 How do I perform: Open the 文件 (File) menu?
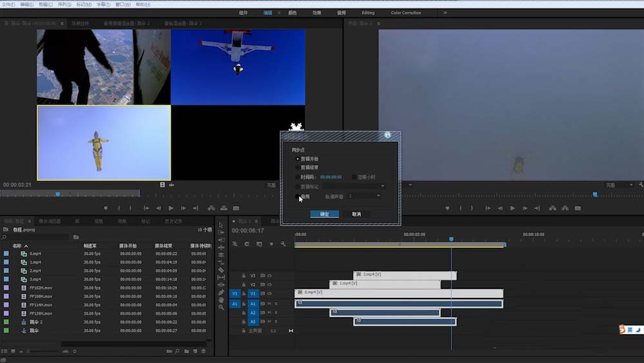[8, 4]
